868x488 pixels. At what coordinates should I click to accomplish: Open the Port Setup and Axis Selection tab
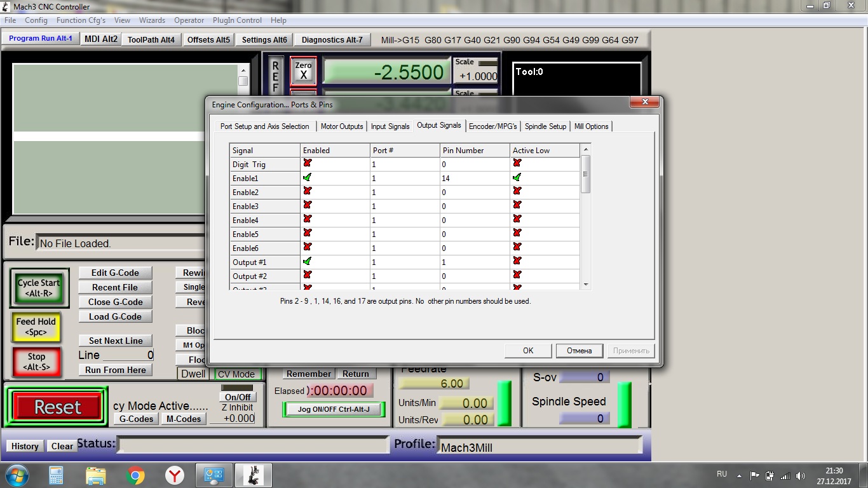264,126
